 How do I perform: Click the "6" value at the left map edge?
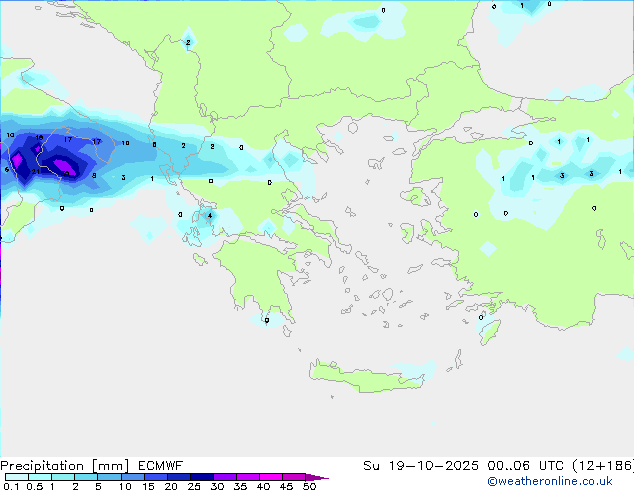(6, 169)
